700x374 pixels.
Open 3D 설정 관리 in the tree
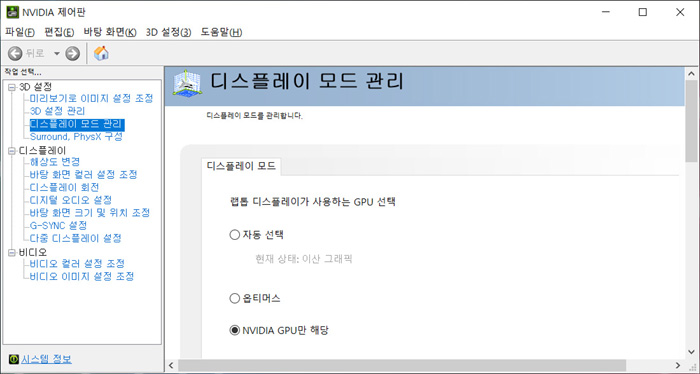[57, 111]
